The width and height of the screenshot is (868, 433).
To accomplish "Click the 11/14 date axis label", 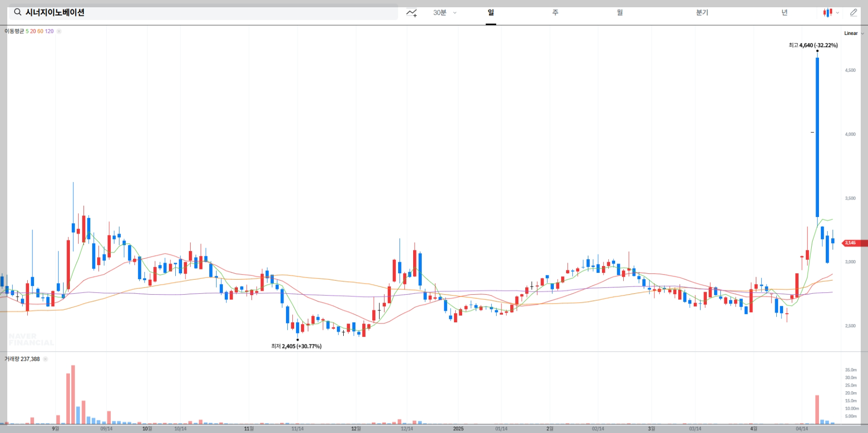I will (298, 429).
